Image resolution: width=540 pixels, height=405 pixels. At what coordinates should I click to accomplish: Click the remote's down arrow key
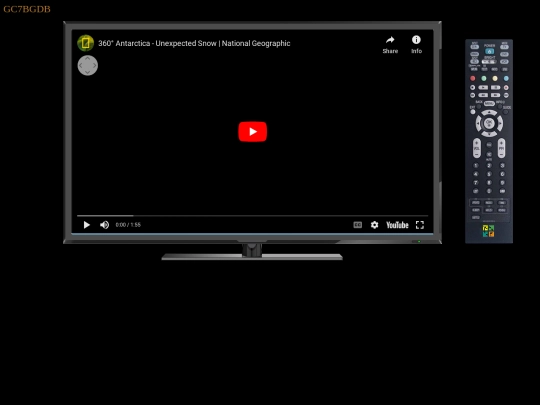coord(489,134)
